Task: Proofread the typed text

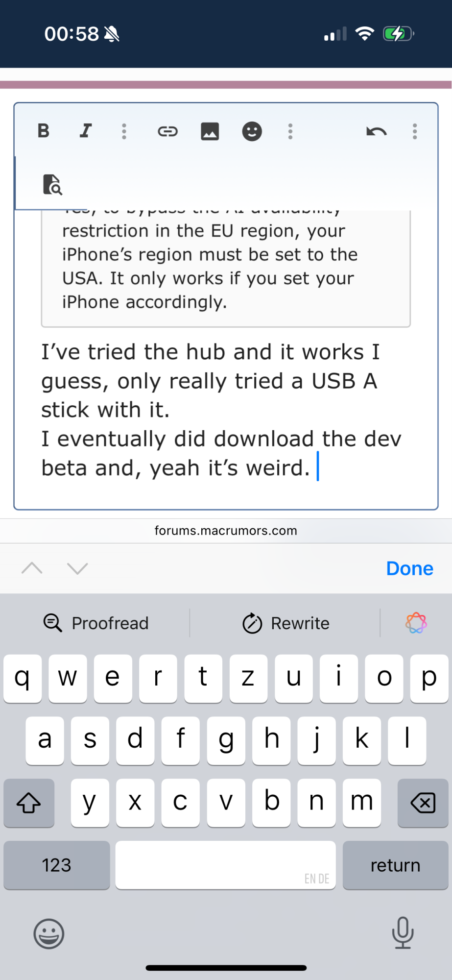Action: [x=96, y=623]
